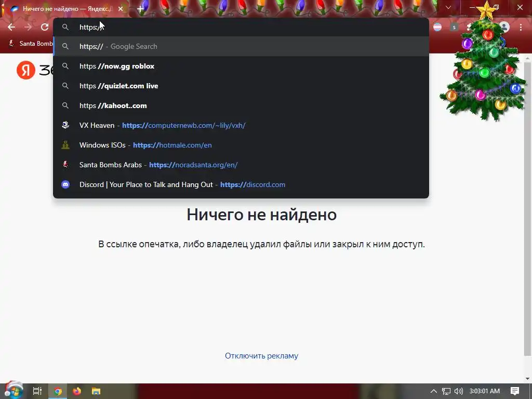The height and width of the screenshot is (399, 532).
Task: Click the Windows ISOs suggestion favicon
Action: pyautogui.click(x=65, y=145)
